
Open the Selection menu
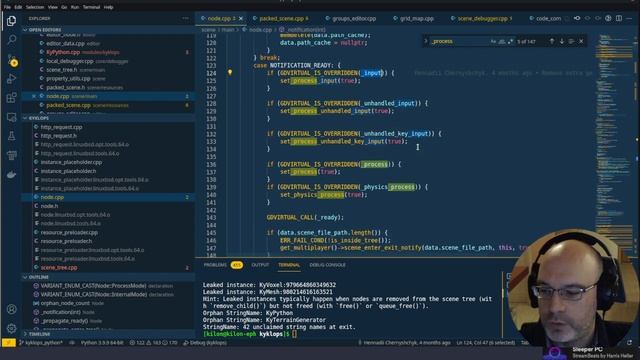pos(35,7)
